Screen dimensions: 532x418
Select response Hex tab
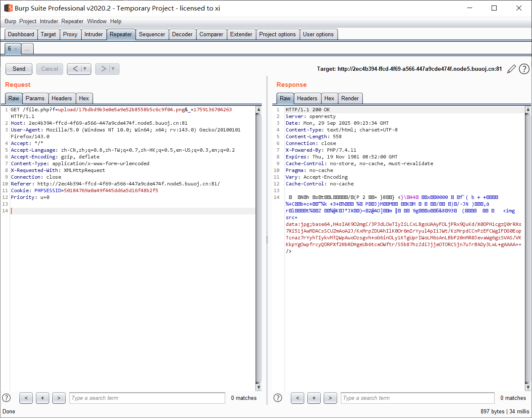coord(329,99)
